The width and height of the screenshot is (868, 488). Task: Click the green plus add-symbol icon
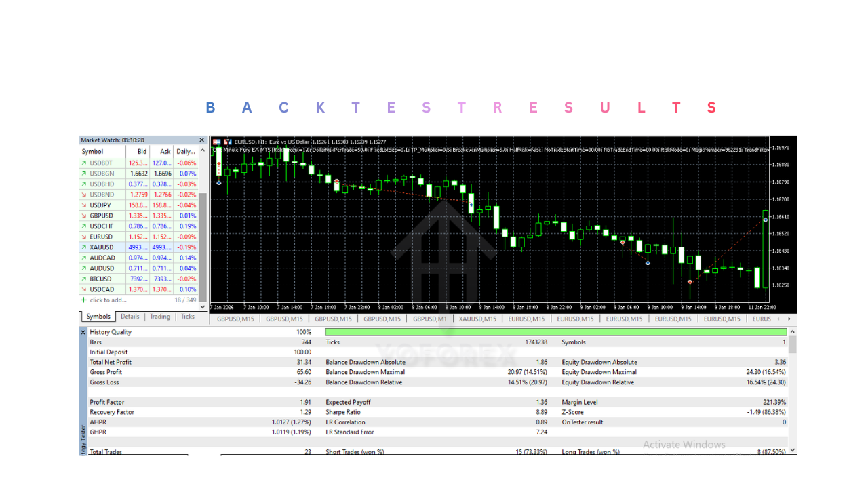[x=84, y=300]
